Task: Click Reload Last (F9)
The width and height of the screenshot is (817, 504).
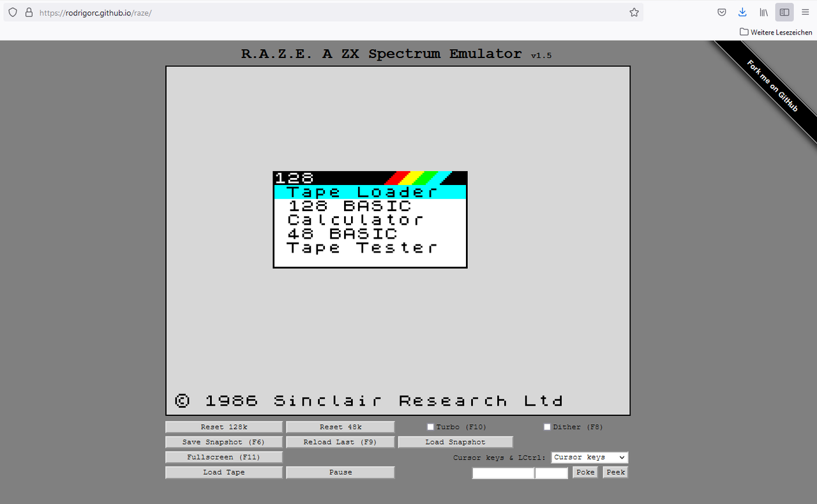Action: point(340,442)
